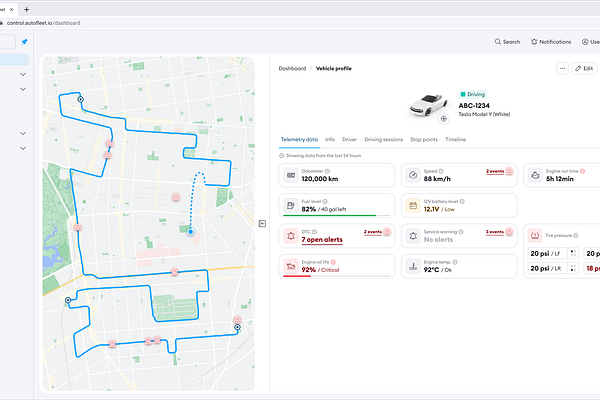Click info icon next to Tire pressure
This screenshot has height=400, width=600.
point(576,235)
